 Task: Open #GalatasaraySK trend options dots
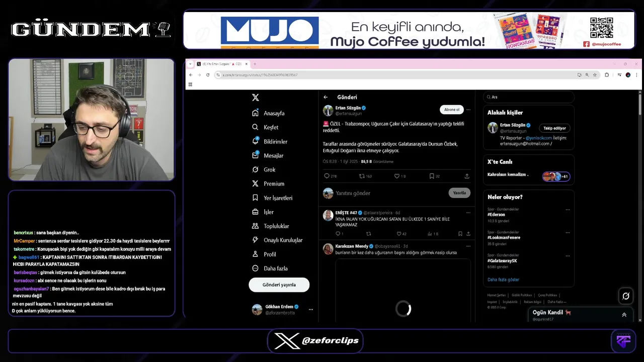[x=568, y=256]
